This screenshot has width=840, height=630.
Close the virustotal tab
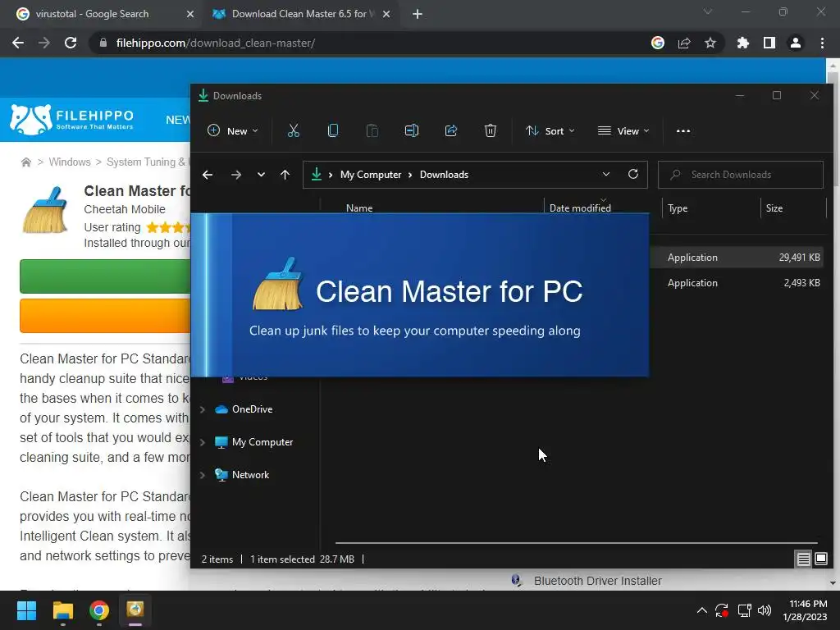point(189,14)
